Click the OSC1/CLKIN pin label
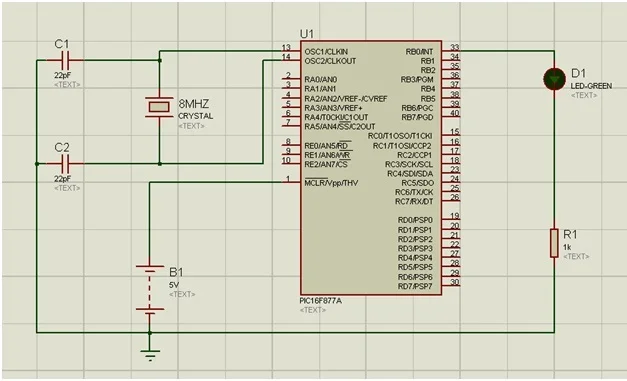This screenshot has height=381, width=627. click(x=326, y=52)
